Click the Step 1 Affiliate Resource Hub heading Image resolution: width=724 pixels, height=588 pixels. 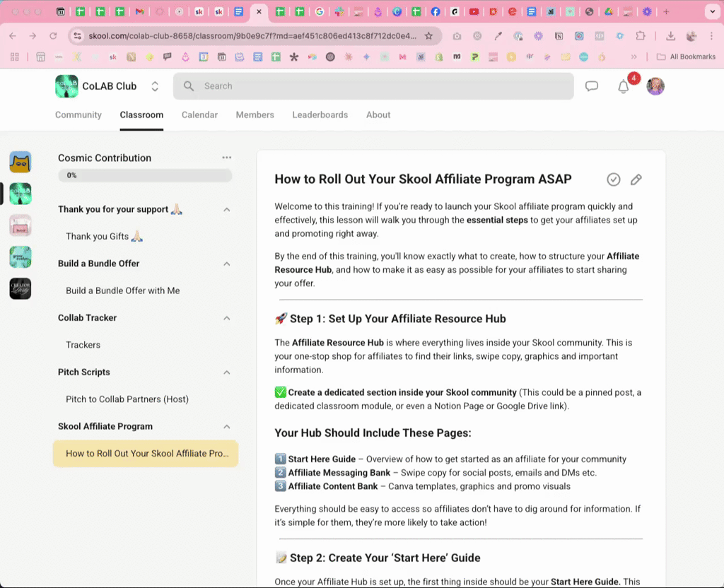click(x=390, y=319)
